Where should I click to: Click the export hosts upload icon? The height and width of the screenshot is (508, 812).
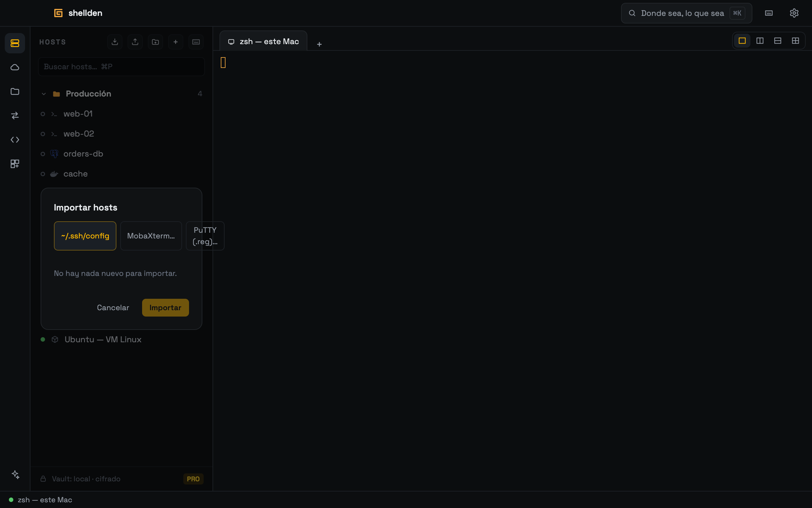tap(135, 42)
